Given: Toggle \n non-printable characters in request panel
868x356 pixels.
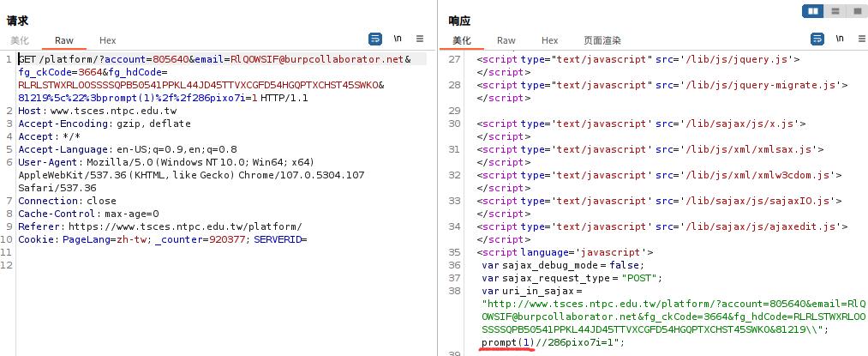Looking at the screenshot, I should [x=398, y=39].
